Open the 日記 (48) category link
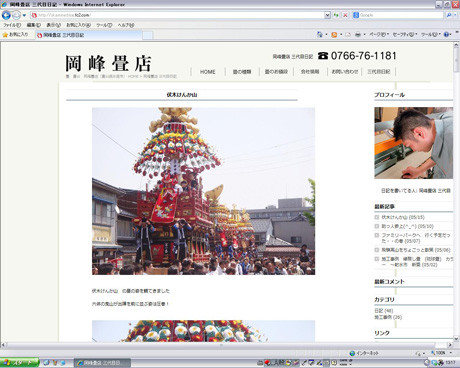Screen dimensions: 460x368 point(384,311)
